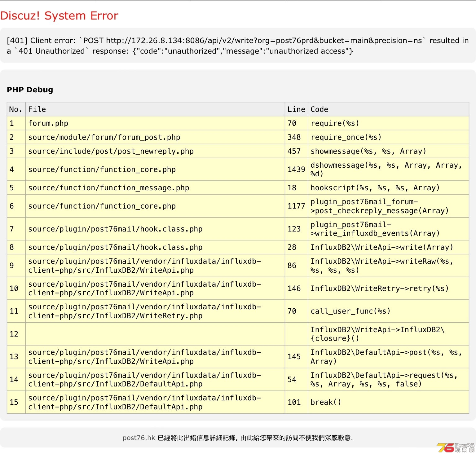Click row number 15 cell
476x454 pixels.
coord(16,402)
